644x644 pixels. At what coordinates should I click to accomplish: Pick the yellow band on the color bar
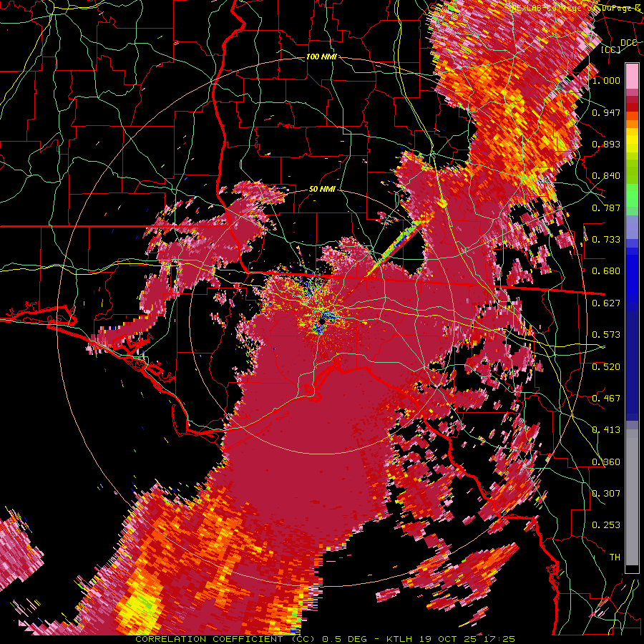[632, 140]
